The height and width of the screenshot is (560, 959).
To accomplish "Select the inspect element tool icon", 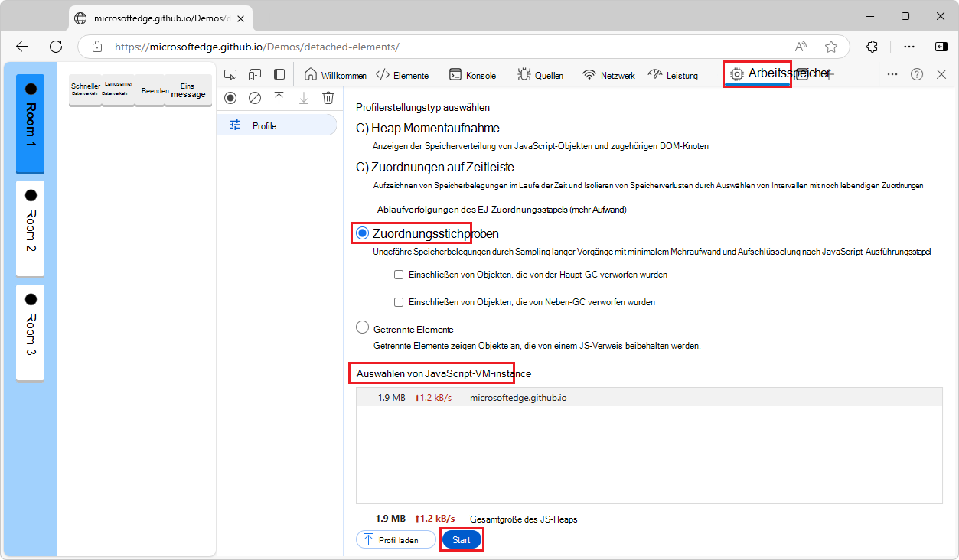I will pos(230,74).
